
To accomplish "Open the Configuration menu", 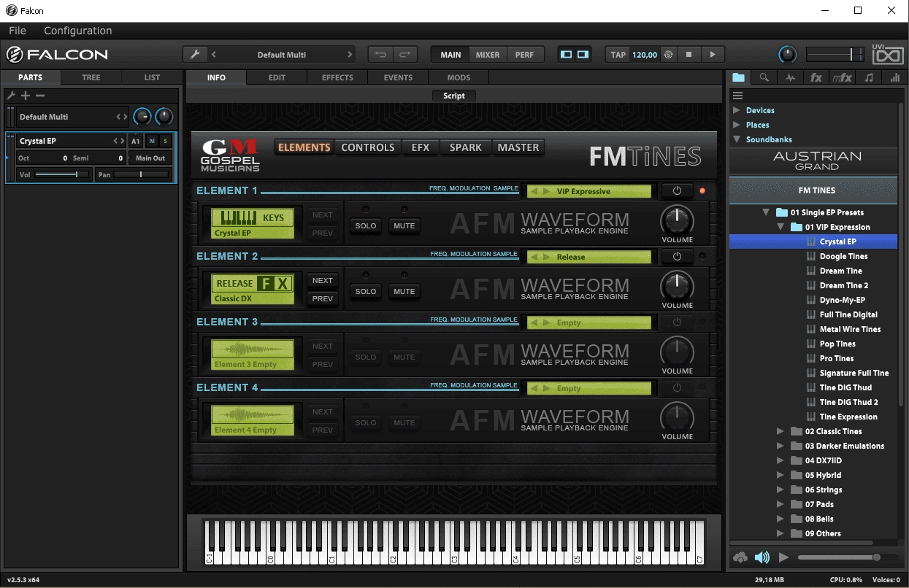I will (x=78, y=31).
